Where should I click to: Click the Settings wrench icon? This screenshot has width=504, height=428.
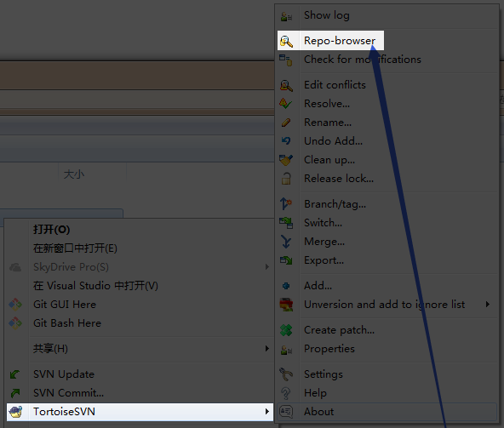click(286, 374)
